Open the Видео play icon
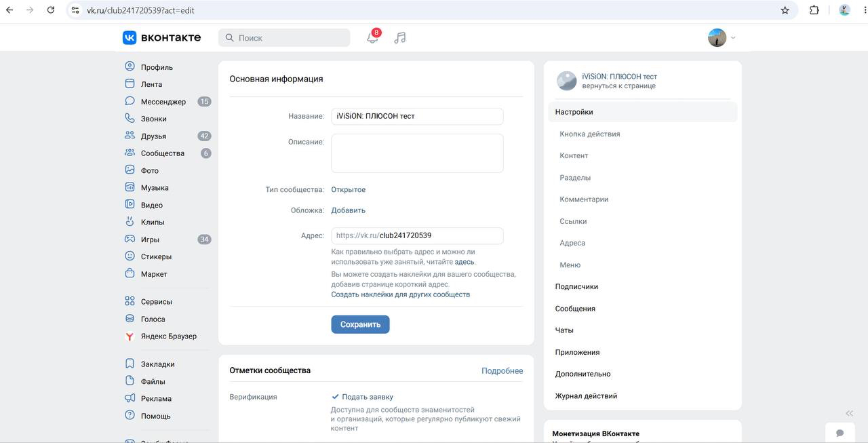The image size is (868, 443). coord(130,204)
